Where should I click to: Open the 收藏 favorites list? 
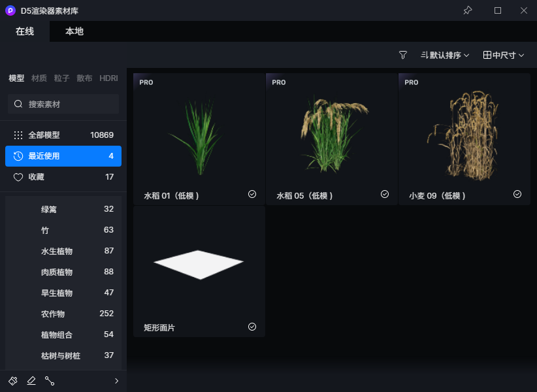tap(63, 177)
